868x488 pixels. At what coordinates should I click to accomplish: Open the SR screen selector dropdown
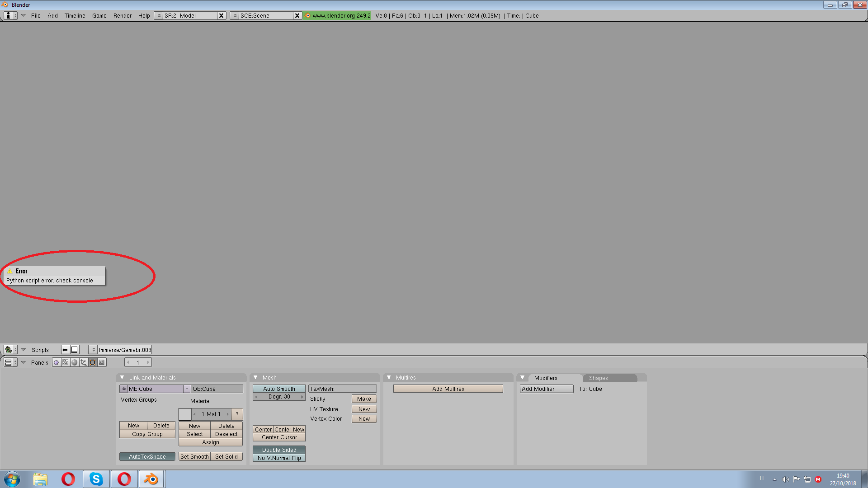159,15
